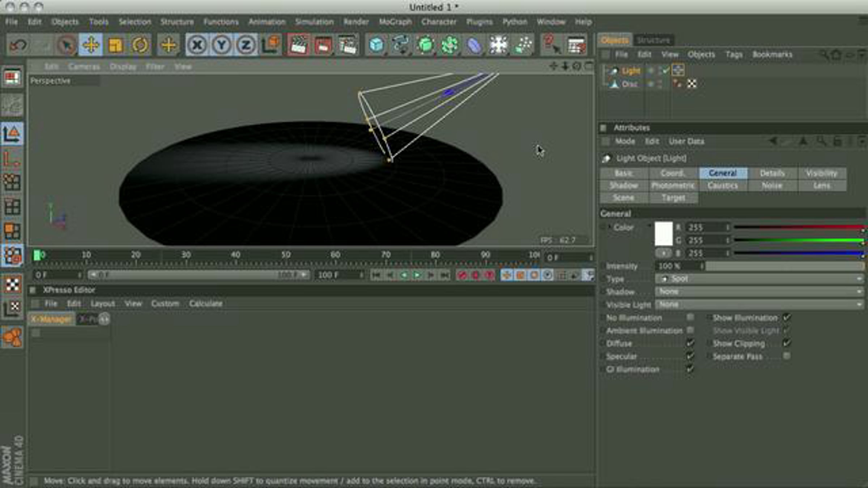The width and height of the screenshot is (868, 488).
Task: Select the Disc object in Objects list
Action: tap(630, 84)
